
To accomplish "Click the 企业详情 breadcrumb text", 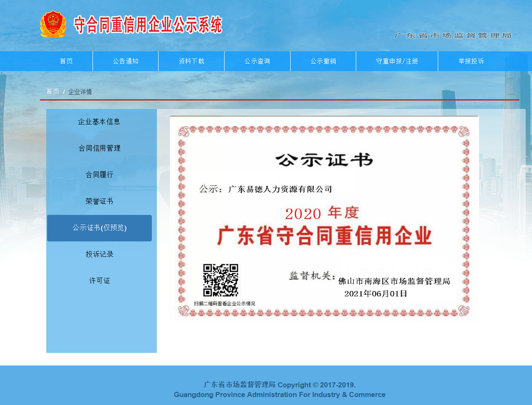I will [x=80, y=92].
